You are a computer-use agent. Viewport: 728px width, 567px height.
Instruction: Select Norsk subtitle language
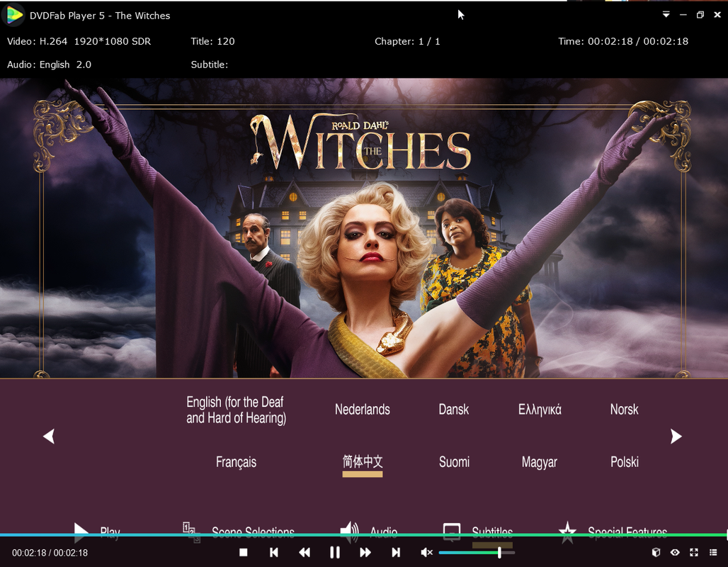coord(625,410)
